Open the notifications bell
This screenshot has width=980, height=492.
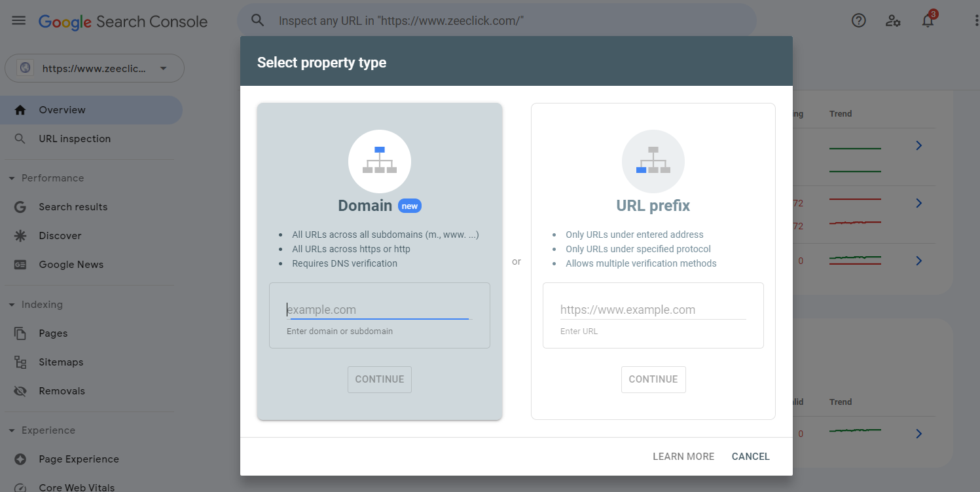[928, 20]
